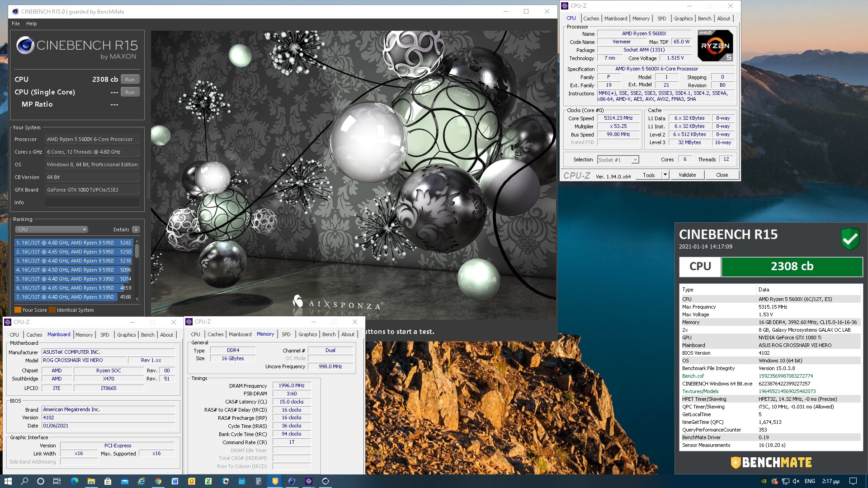Click the CPU-Z Tools button
Viewport: 868px width, 488px height.
click(649, 175)
